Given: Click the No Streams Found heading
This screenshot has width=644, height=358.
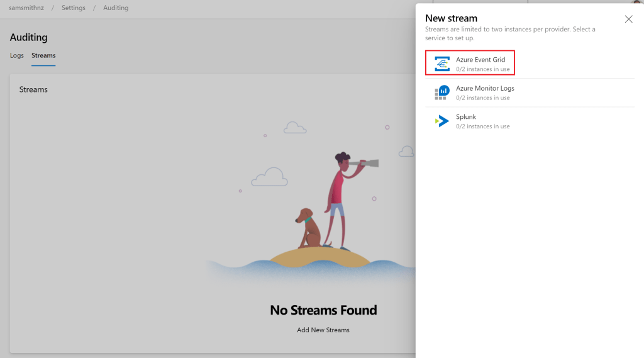Looking at the screenshot, I should (323, 310).
